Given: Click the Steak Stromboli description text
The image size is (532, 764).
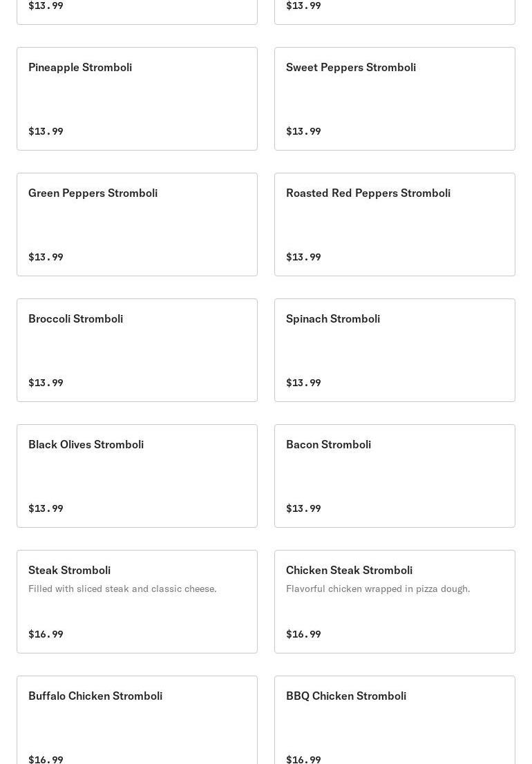Looking at the screenshot, I should tap(122, 589).
